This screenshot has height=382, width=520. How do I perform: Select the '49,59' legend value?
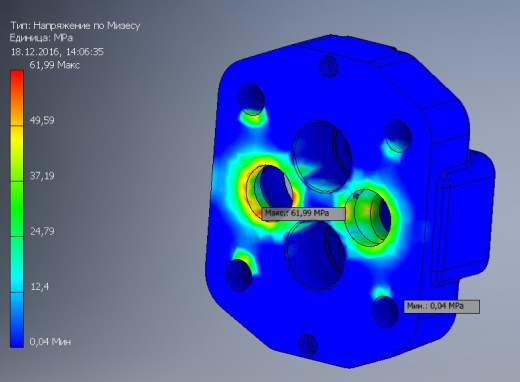(x=42, y=120)
